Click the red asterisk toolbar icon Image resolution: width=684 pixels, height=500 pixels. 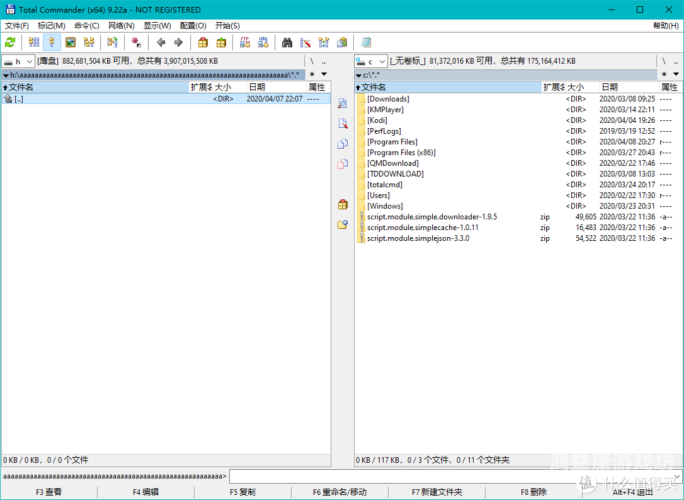(x=136, y=42)
